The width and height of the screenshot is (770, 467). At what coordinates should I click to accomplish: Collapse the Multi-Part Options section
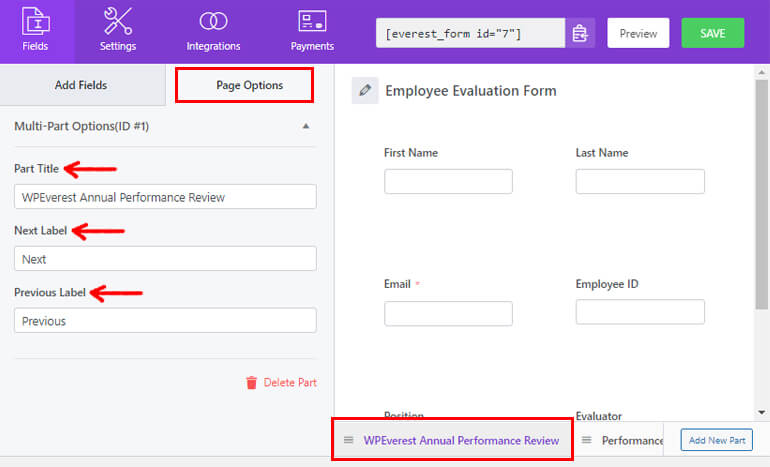(306, 127)
